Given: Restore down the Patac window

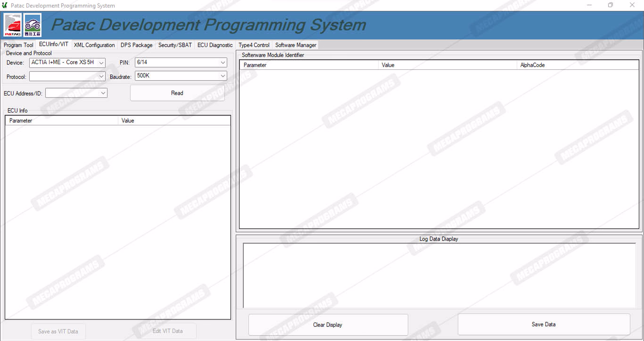Looking at the screenshot, I should [x=611, y=5].
